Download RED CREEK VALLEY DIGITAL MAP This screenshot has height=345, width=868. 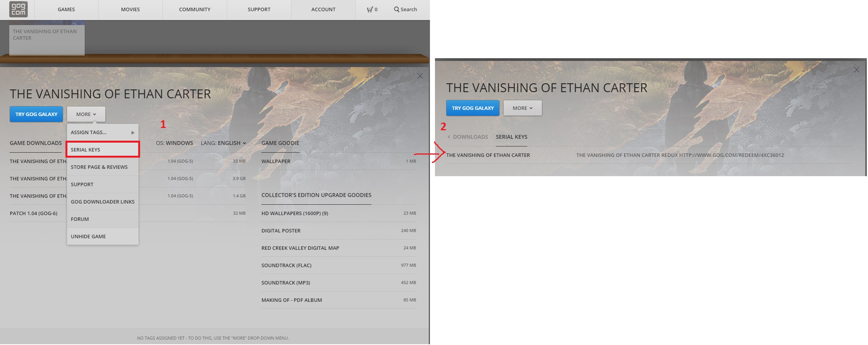coord(339,248)
